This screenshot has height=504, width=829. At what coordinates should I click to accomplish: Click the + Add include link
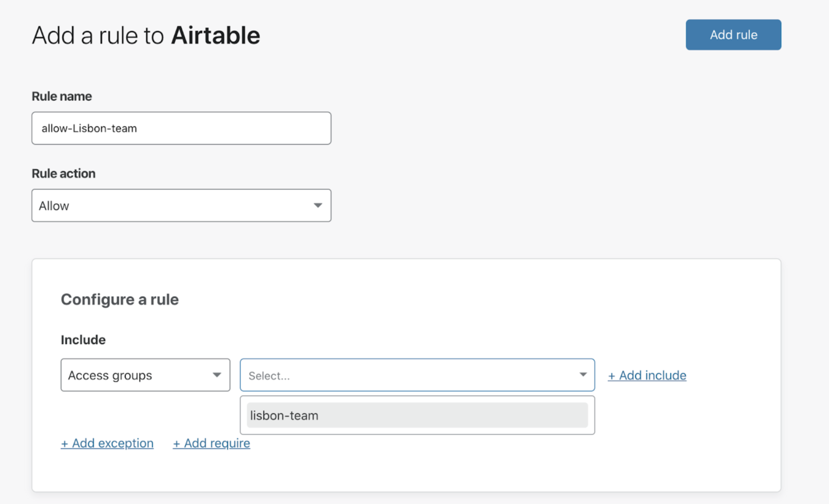click(647, 375)
